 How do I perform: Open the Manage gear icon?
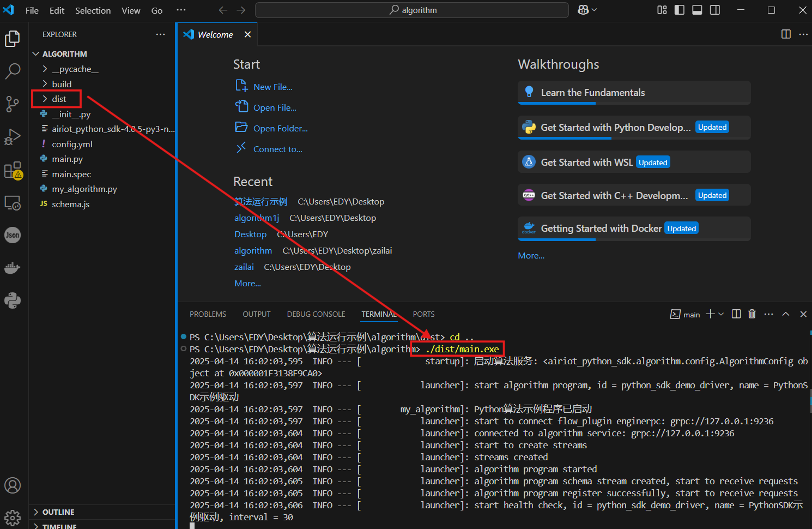click(x=13, y=517)
